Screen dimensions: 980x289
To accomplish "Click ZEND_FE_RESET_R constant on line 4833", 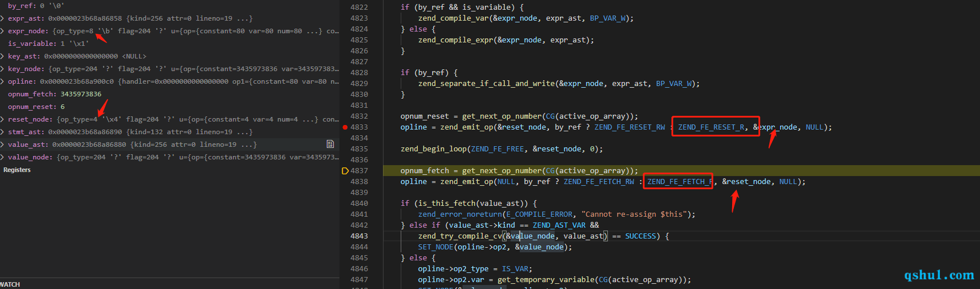I will (x=712, y=127).
